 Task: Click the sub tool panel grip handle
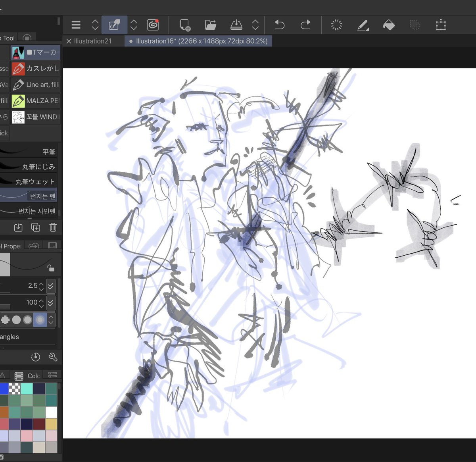coord(58,21)
